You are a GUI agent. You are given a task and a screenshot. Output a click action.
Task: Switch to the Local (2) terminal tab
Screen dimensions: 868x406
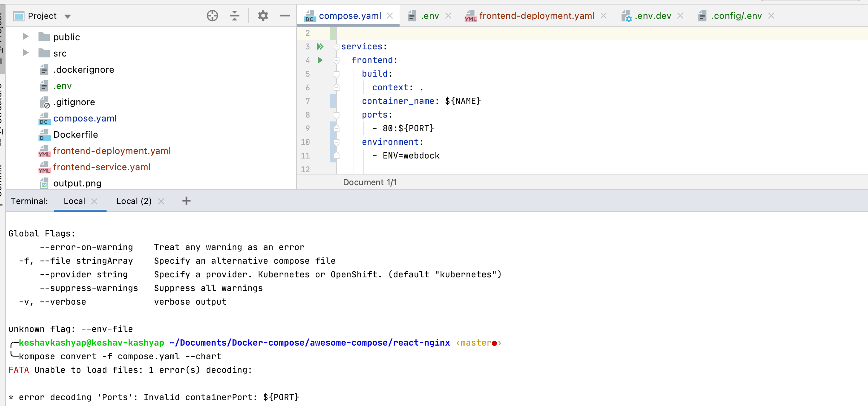[133, 200]
